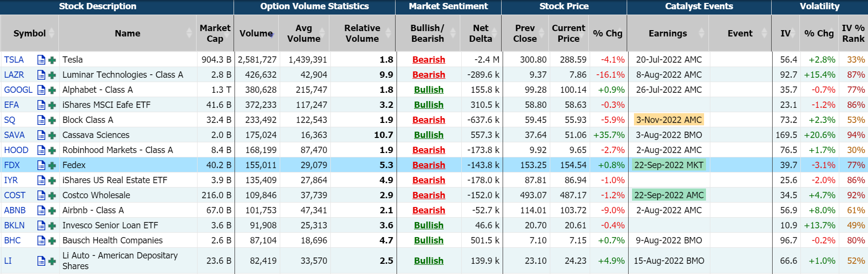The height and width of the screenshot is (274, 868).
Task: Click the sort arrows on Relative Volume
Action: pyautogui.click(x=388, y=33)
